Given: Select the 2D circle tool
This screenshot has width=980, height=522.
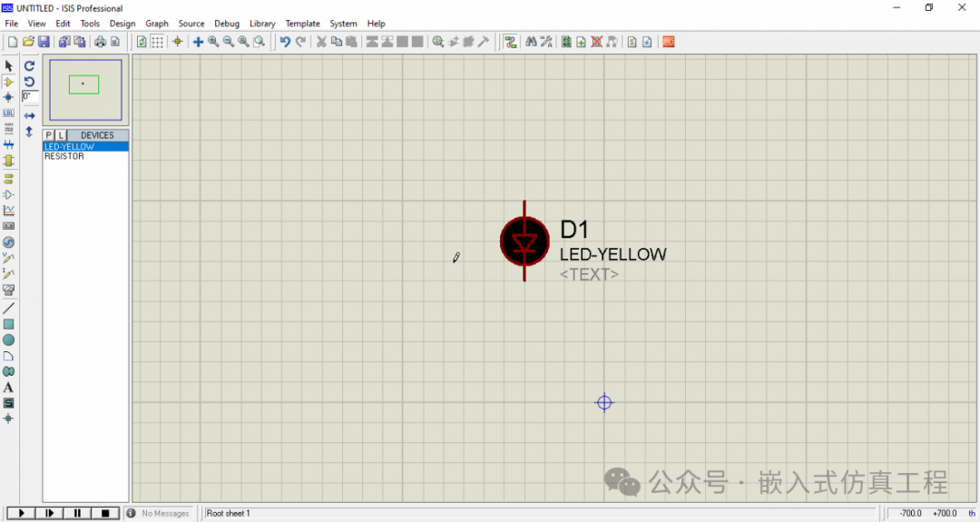Looking at the screenshot, I should tap(9, 340).
